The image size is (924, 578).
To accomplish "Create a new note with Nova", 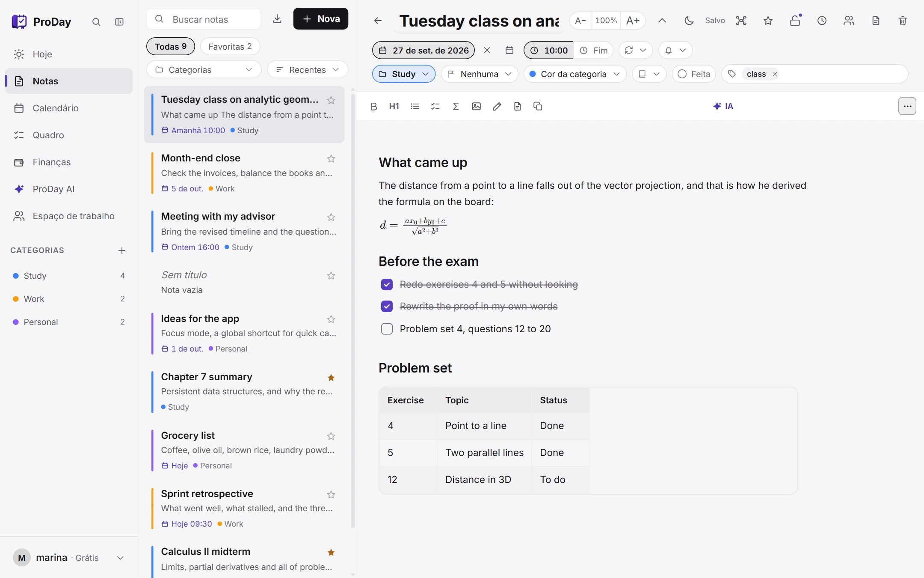I will pos(321,19).
